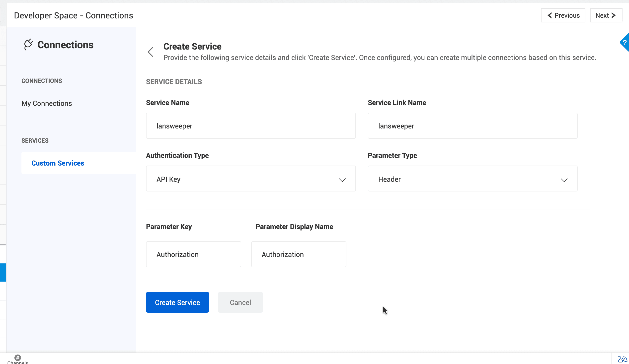Viewport: 629px width, 364px height.
Task: Open the Header parameter type dropdown
Action: point(472,179)
